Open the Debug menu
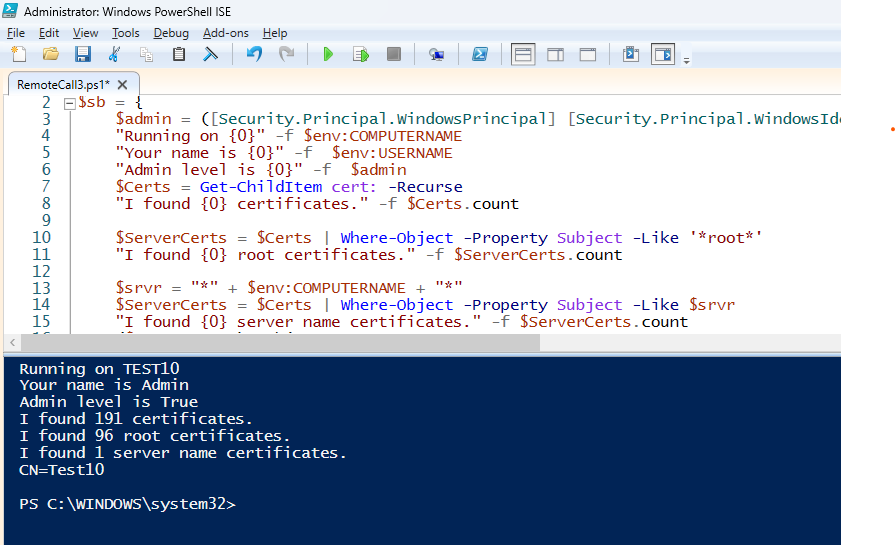Screen dimensions: 896x545 pos(171,33)
